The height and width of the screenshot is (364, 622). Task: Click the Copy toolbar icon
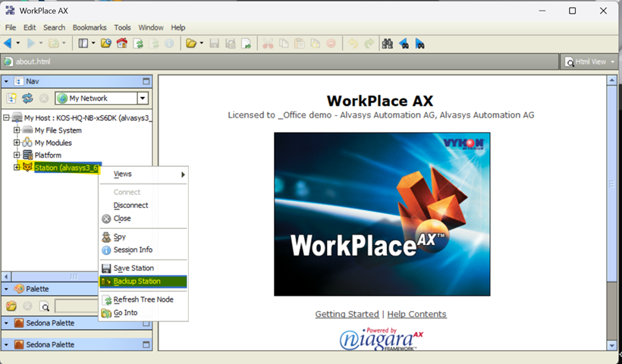(x=284, y=44)
